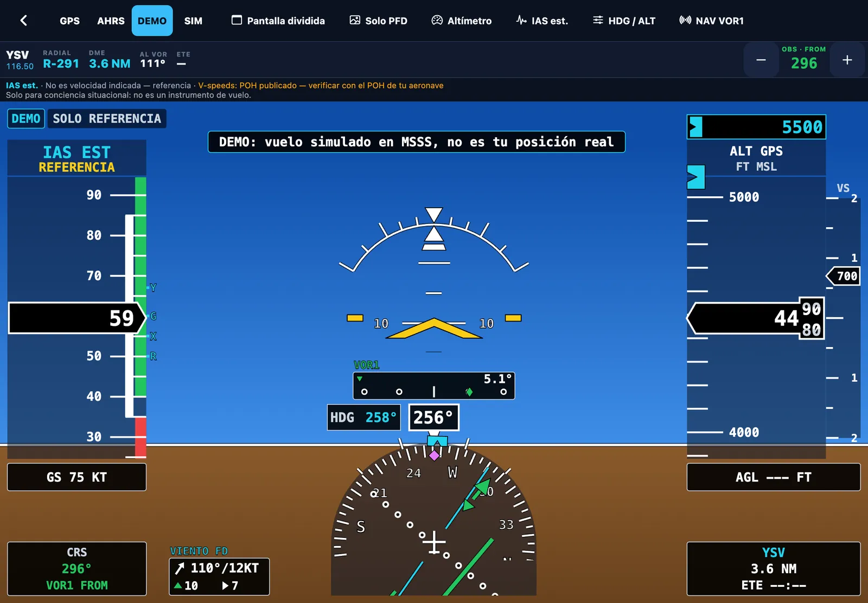Select the GPS source tab
This screenshot has width=868, height=603.
coord(69,21)
